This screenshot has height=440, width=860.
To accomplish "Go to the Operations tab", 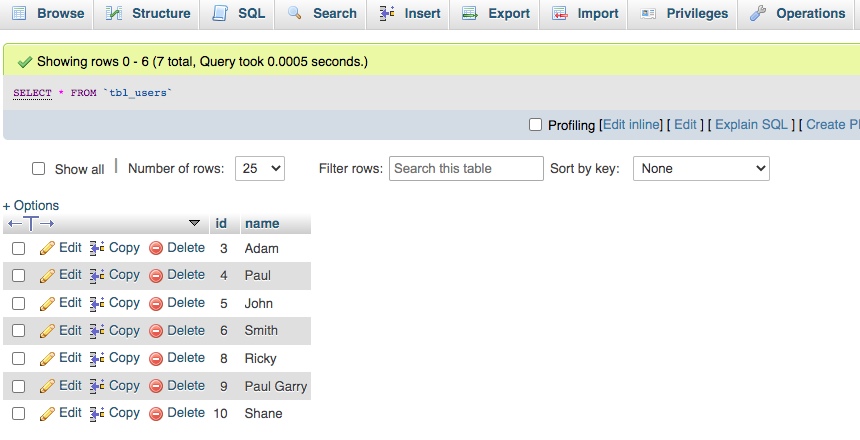I will point(797,13).
